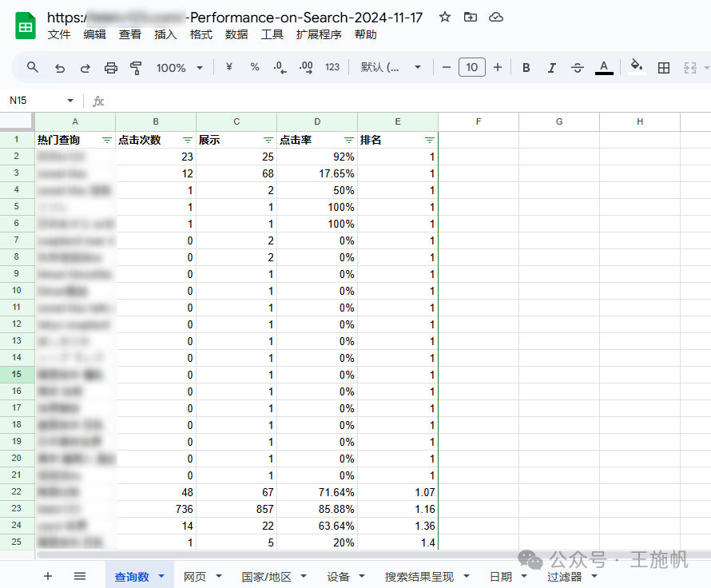This screenshot has width=711, height=588.
Task: Select cell showing 85.88%
Action: pyautogui.click(x=317, y=509)
